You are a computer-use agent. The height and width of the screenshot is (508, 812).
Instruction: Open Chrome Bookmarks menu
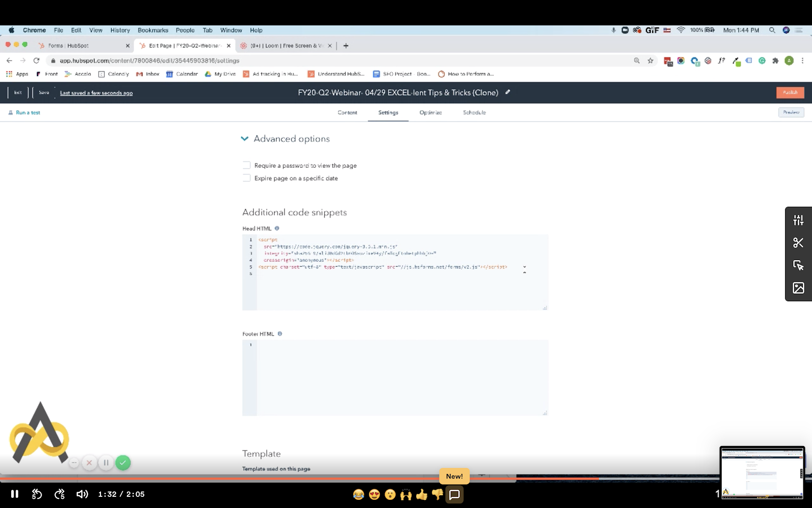pos(153,30)
